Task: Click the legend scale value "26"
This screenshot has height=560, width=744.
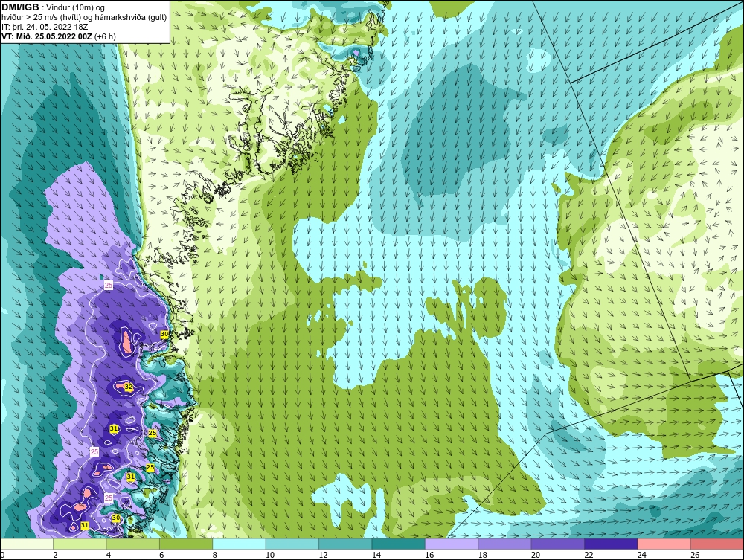Action: point(695,555)
